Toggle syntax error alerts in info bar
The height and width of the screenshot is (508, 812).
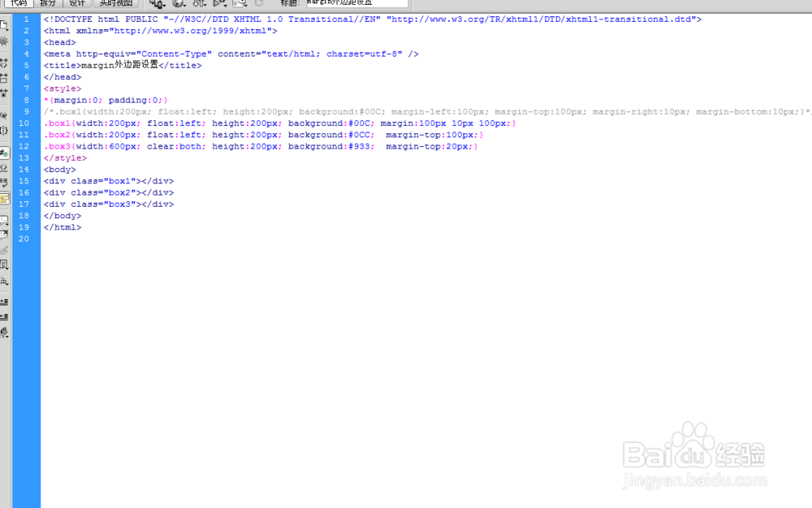coord(4,198)
